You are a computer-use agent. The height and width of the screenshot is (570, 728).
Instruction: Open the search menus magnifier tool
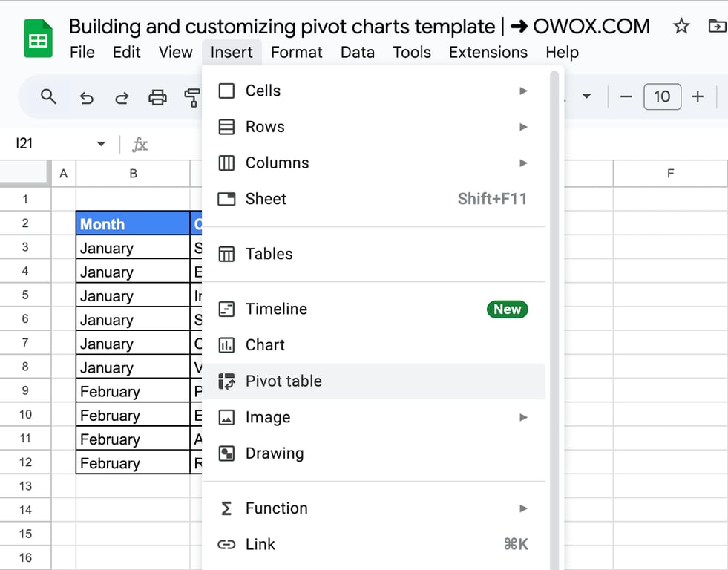tap(48, 97)
